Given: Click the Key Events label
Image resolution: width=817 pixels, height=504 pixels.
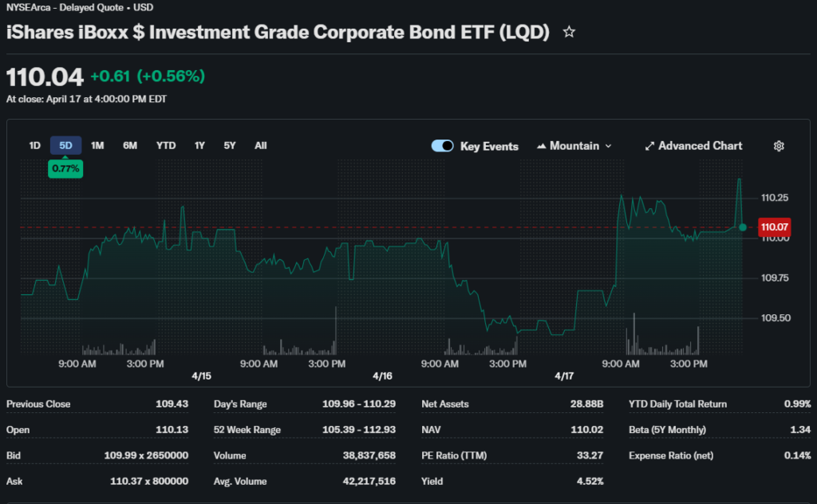Looking at the screenshot, I should point(489,146).
